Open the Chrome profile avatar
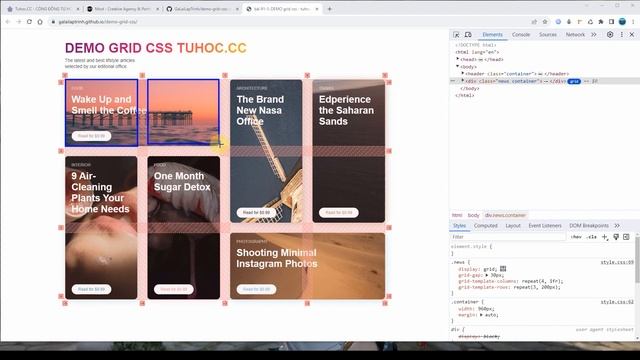 click(622, 22)
